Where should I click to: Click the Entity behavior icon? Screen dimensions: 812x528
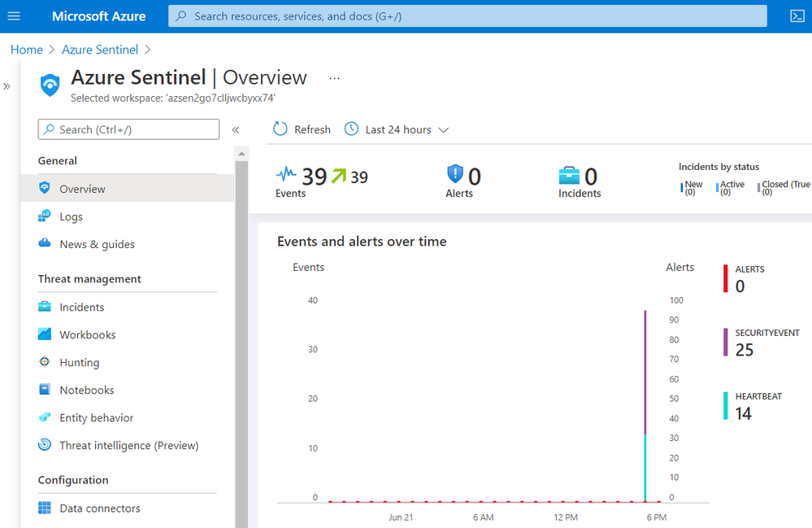(45, 417)
